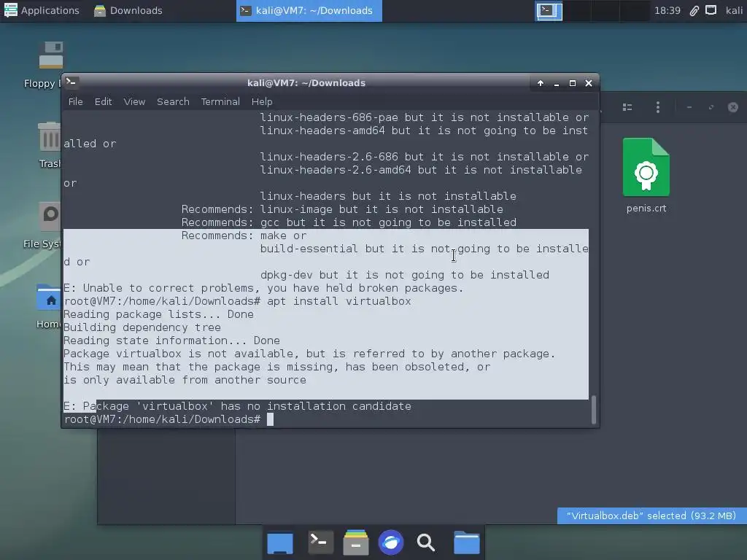Select the File System desktop icon
Screen dimensions: 747x560
point(50,218)
